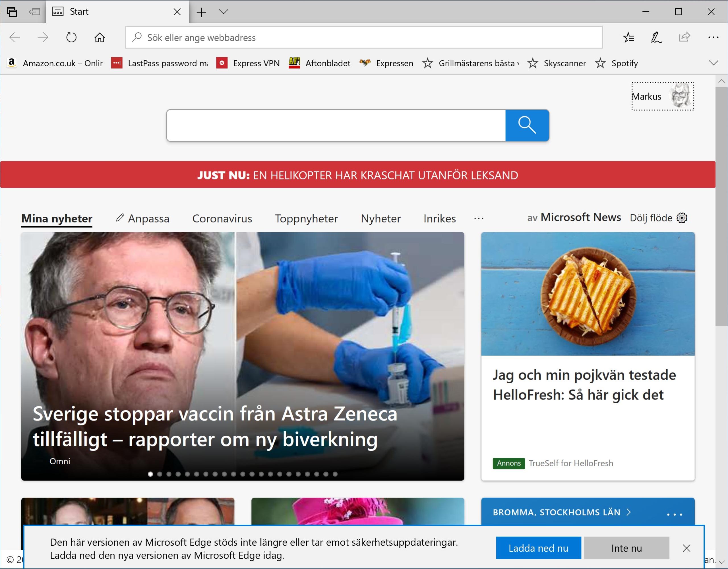This screenshot has width=728, height=569.
Task: Dismiss update banner with Inte nu
Action: click(626, 548)
